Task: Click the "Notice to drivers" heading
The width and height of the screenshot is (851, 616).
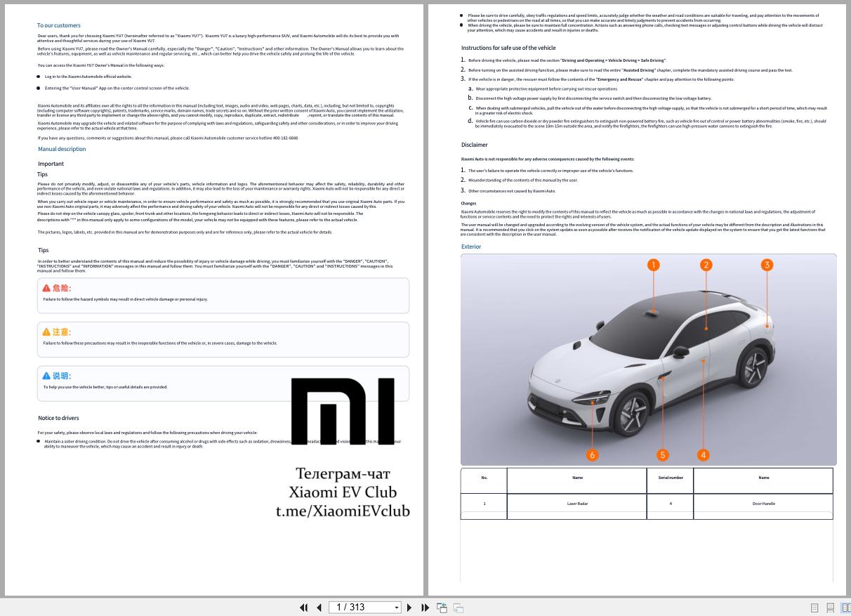Action: pos(58,418)
